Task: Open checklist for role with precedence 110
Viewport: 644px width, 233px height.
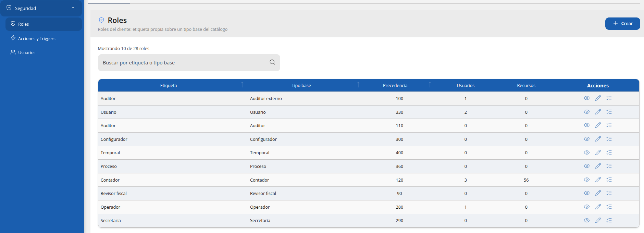Action: pyautogui.click(x=609, y=125)
